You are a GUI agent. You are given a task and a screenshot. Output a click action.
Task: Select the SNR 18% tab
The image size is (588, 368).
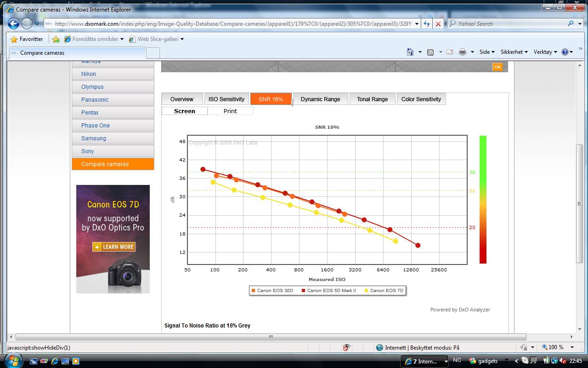click(271, 99)
